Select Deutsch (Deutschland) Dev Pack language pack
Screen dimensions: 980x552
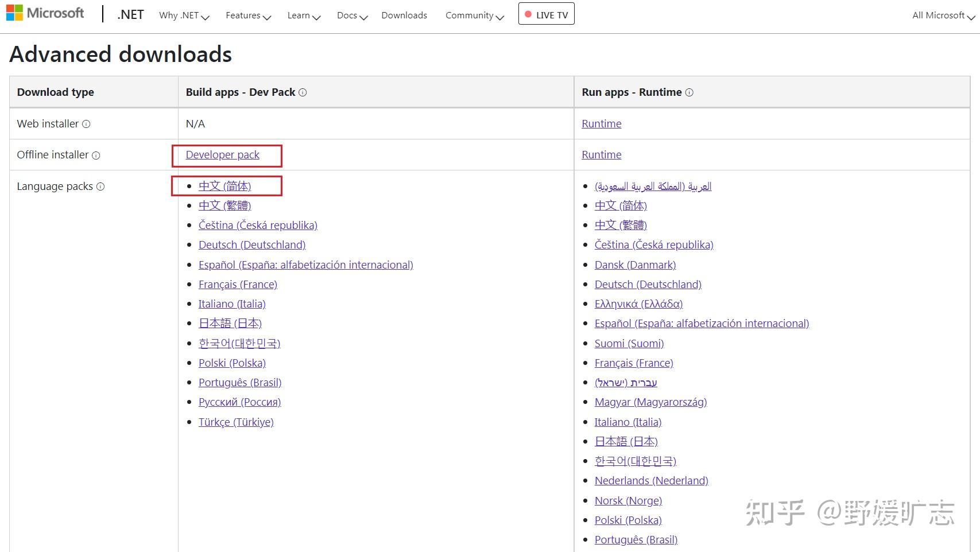(x=252, y=245)
